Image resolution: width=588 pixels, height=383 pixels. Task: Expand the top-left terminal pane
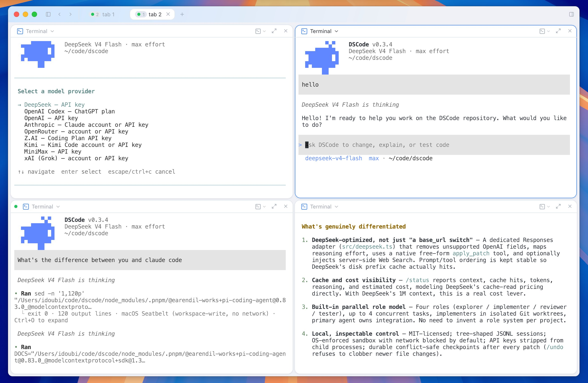pyautogui.click(x=274, y=31)
